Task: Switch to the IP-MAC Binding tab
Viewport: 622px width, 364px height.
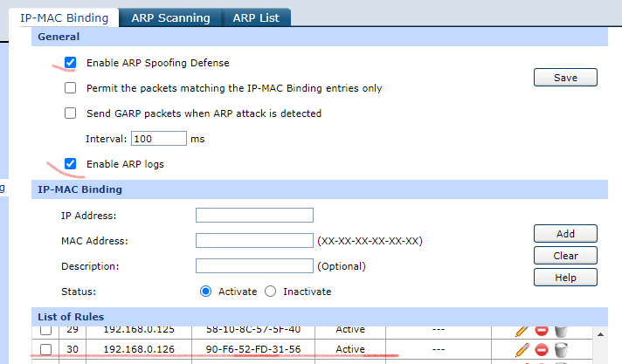Action: (x=64, y=17)
